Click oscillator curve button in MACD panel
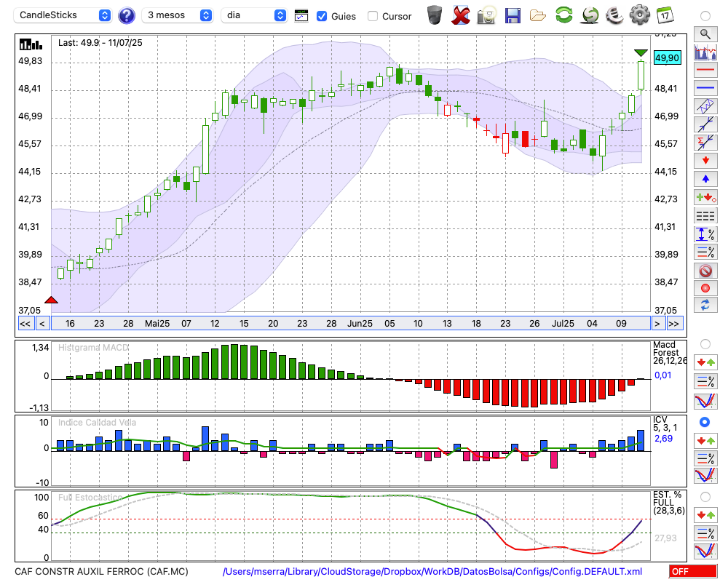The width and height of the screenshot is (728, 582). point(705,401)
